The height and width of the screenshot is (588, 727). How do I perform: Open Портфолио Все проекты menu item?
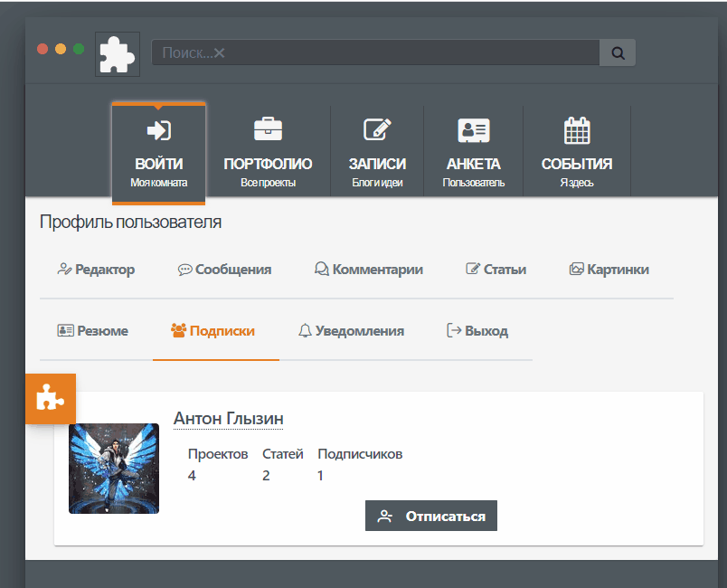click(268, 151)
